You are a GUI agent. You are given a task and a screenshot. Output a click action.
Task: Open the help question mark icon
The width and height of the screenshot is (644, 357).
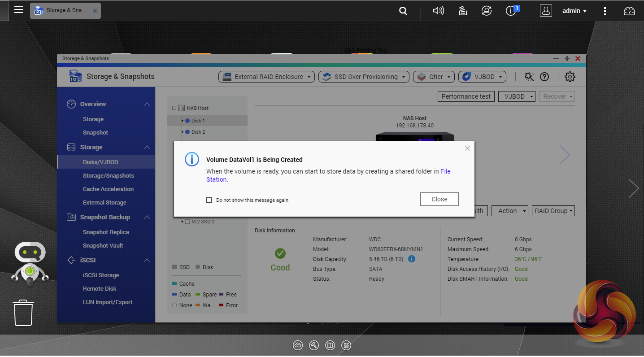(544, 77)
